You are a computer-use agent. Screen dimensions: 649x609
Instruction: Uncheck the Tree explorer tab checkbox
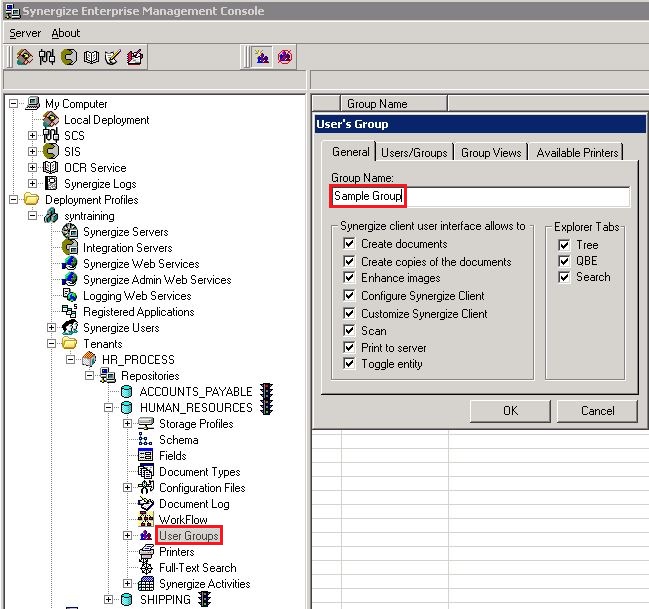point(564,245)
